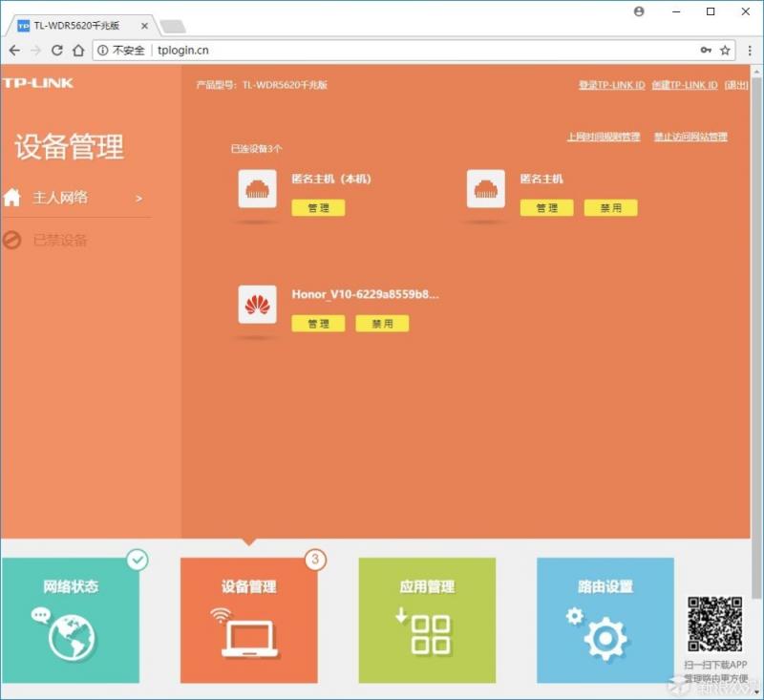The width and height of the screenshot is (764, 700).
Task: Select 已禁设备 in the sidebar
Action: pyautogui.click(x=60, y=240)
